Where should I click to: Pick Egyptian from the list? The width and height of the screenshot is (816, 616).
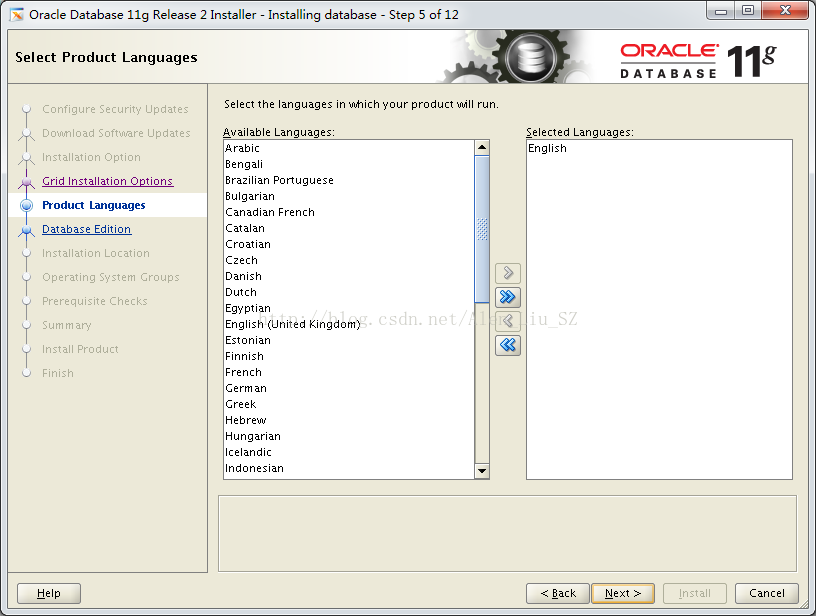coord(349,308)
